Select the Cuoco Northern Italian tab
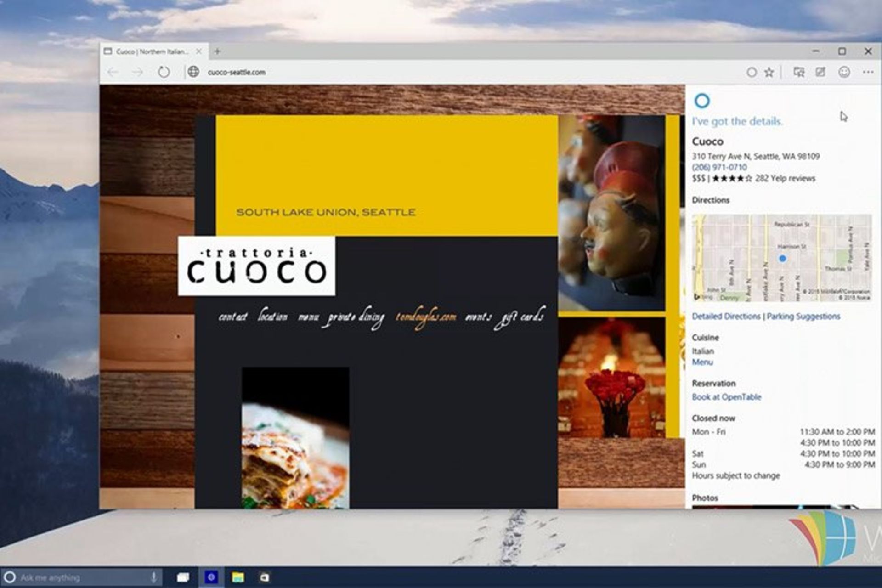Screen dimensions: 882x588 tap(152, 51)
